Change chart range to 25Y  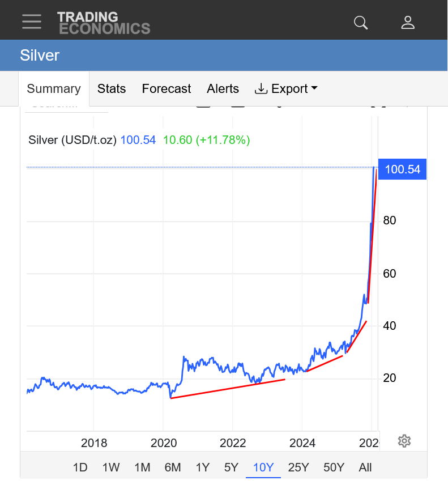tap(298, 467)
